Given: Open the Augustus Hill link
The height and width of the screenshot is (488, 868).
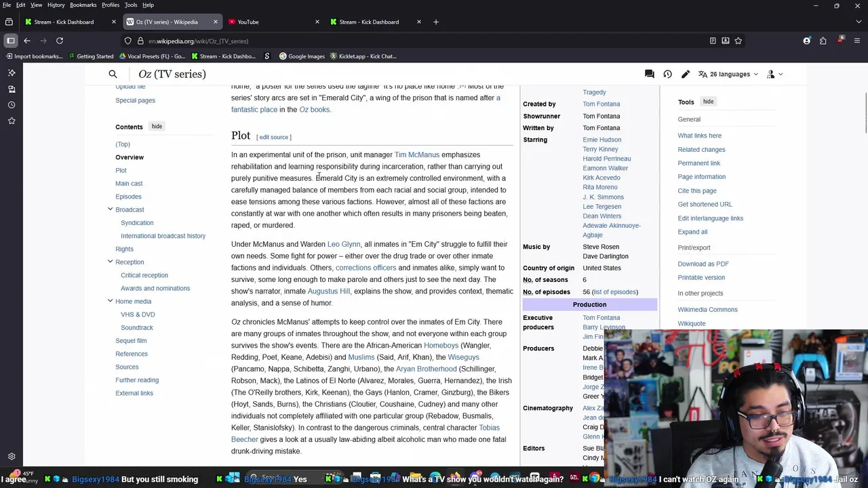Looking at the screenshot, I should click(329, 291).
